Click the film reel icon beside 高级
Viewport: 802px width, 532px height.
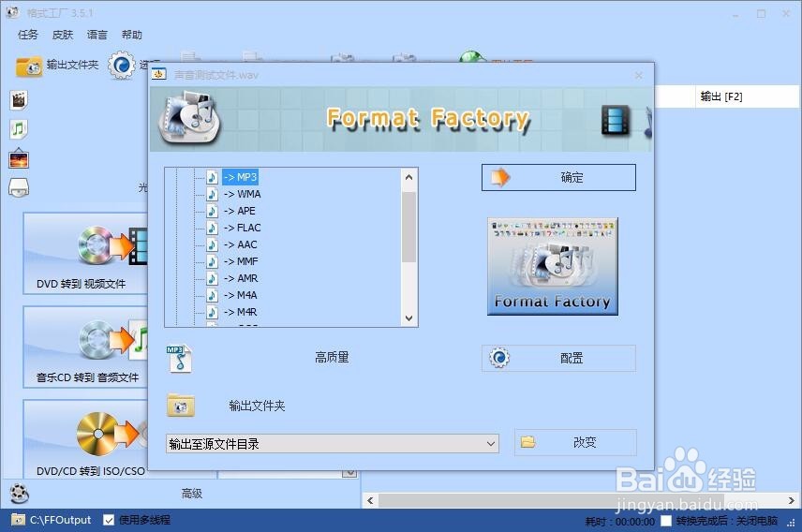[20, 494]
